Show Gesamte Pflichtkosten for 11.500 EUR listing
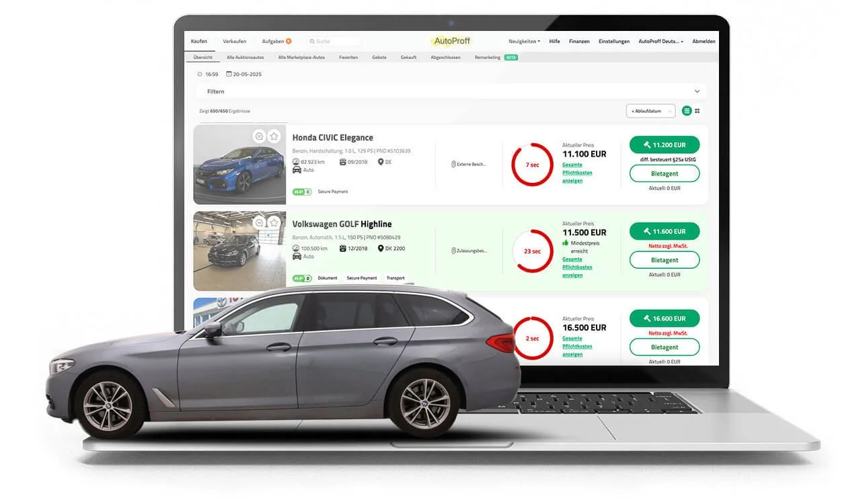This screenshot has width=867, height=504. point(577,267)
